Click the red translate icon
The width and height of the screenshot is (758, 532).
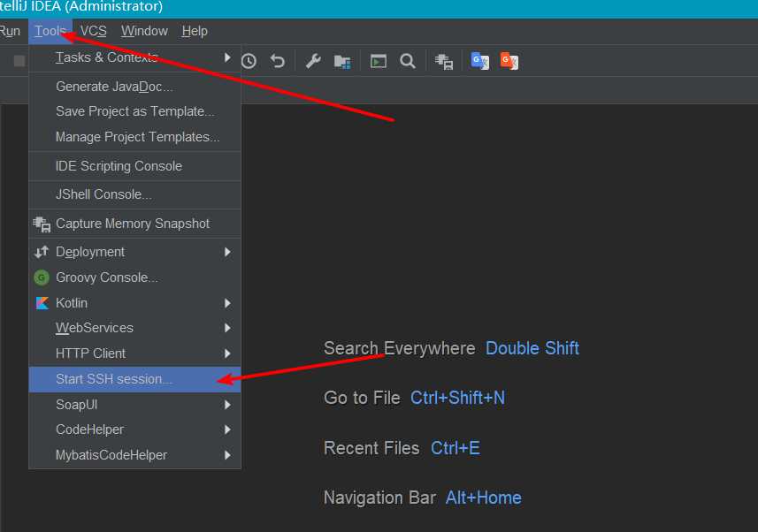(x=509, y=61)
